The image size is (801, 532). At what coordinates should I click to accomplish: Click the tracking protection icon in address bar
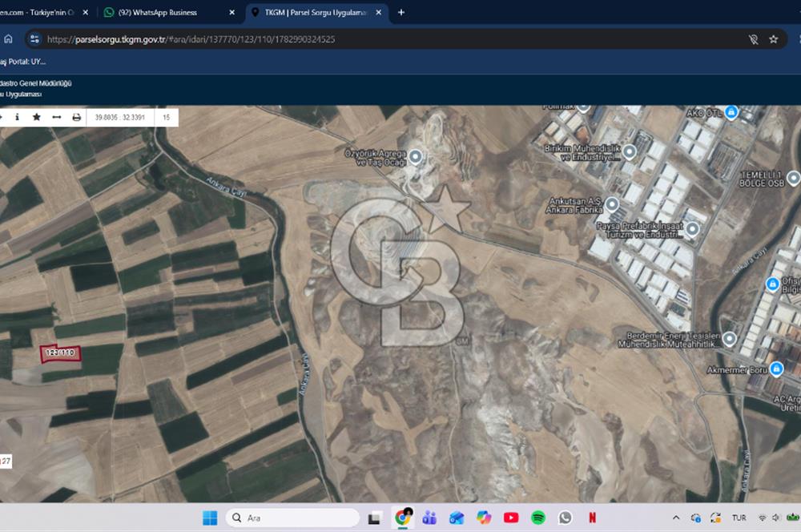point(753,39)
